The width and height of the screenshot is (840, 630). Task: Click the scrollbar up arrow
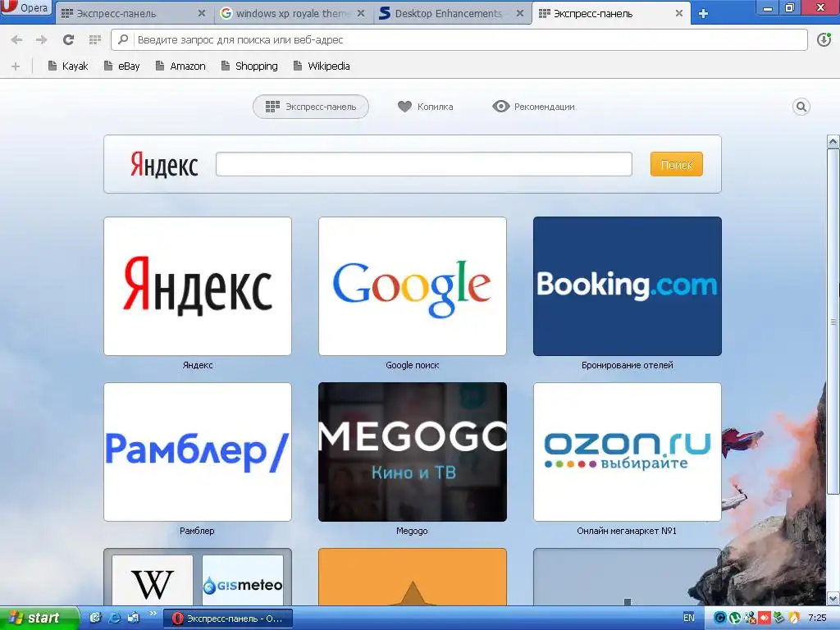click(x=833, y=141)
